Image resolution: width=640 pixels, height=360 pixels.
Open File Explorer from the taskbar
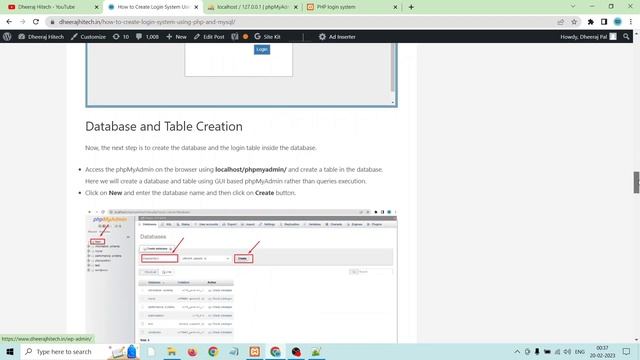[x=172, y=351]
